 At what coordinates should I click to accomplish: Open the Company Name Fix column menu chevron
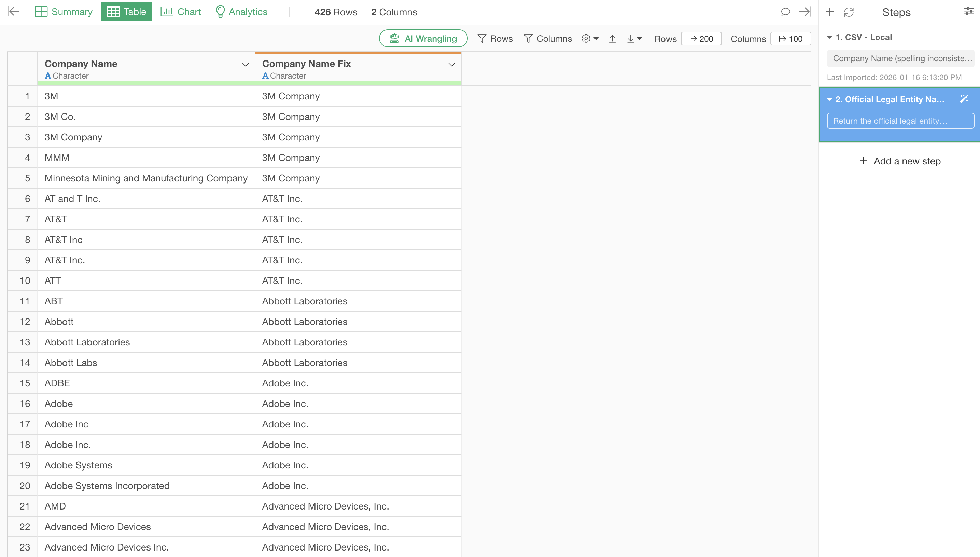tap(451, 64)
